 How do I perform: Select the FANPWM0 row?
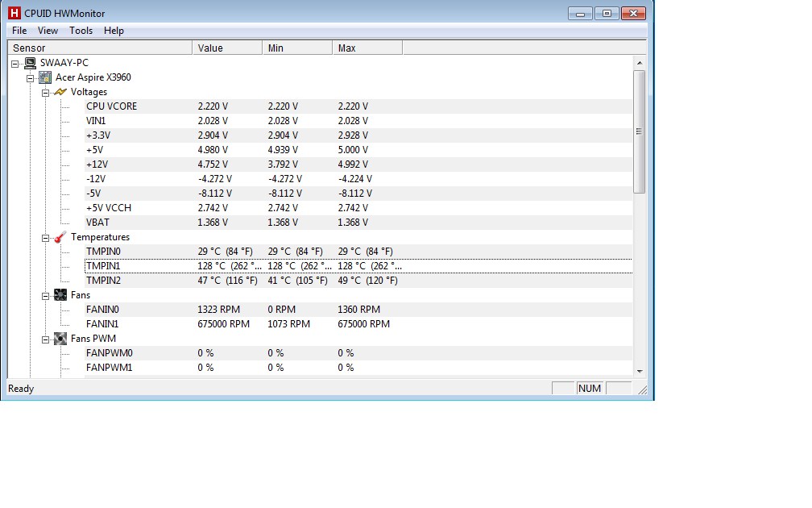[x=358, y=353]
